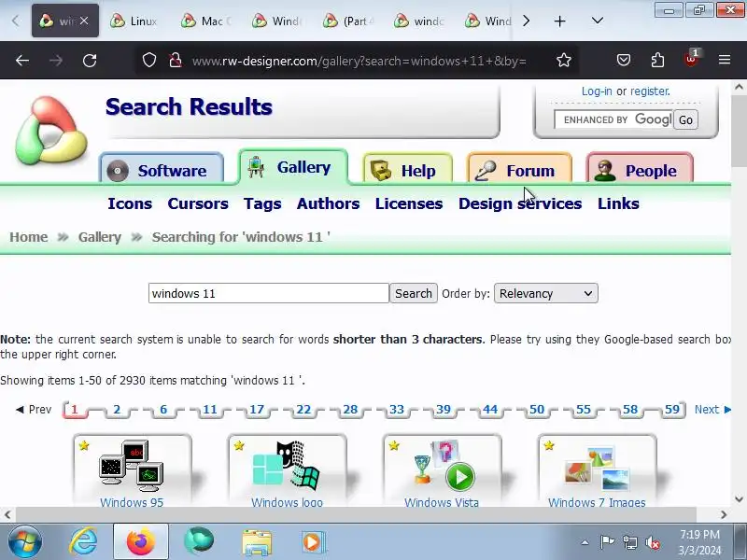
Task: Open a new tab with plus icon
Action: click(x=560, y=21)
